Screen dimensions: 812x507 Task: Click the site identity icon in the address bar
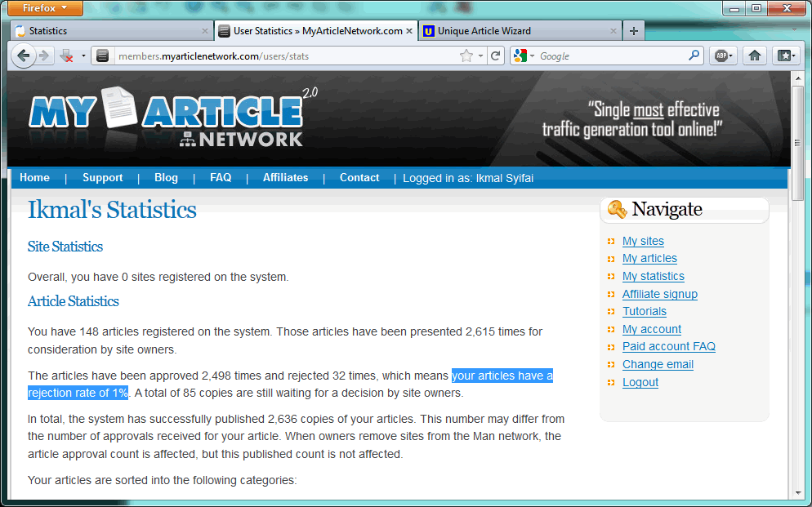click(x=103, y=56)
